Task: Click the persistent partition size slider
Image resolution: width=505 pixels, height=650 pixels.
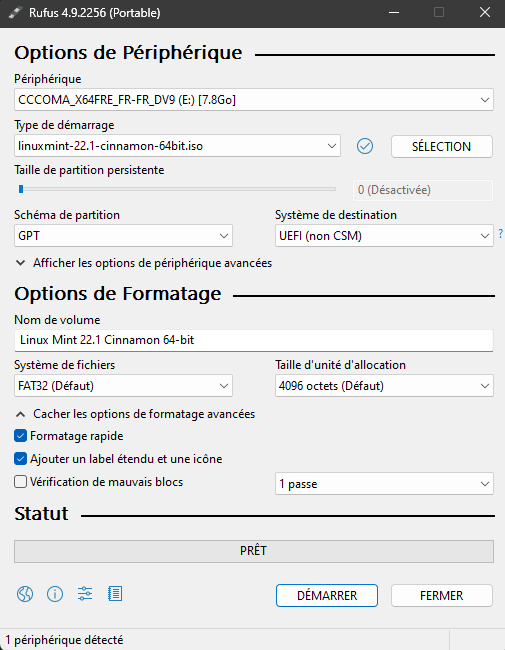Action: pos(175,189)
